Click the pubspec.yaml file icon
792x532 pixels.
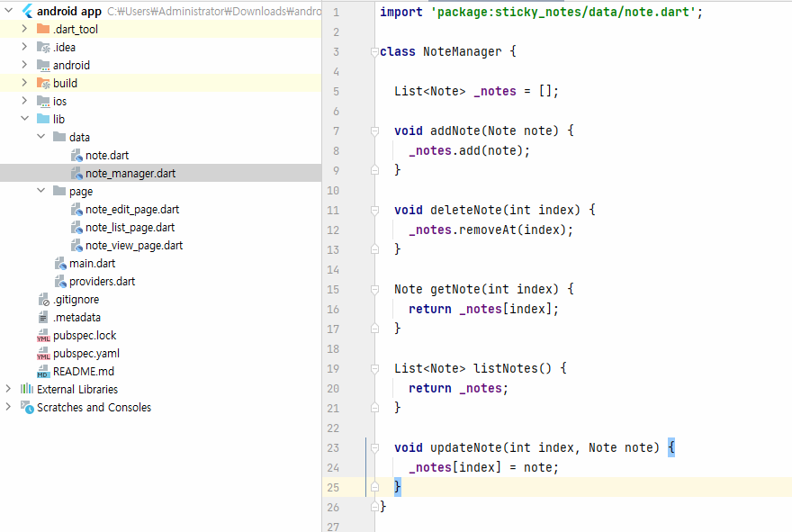click(43, 354)
